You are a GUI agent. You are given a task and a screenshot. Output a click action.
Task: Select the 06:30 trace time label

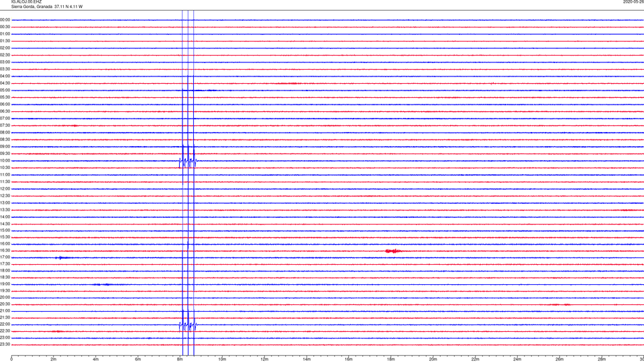[5, 111]
